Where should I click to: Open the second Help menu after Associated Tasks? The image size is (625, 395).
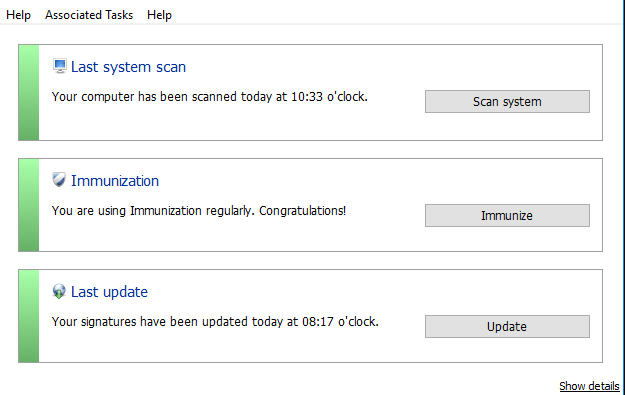point(159,15)
